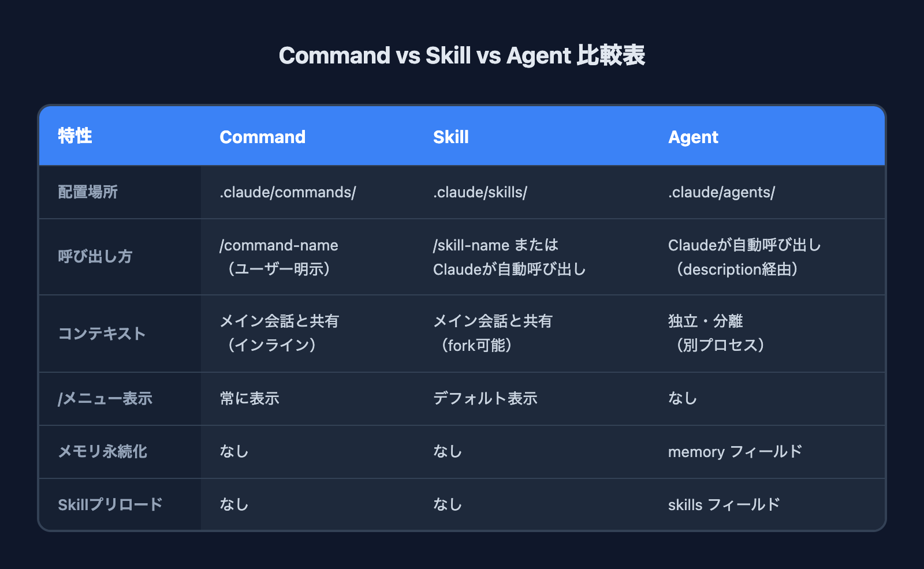Click the "コンテキスト" row label

102,334
